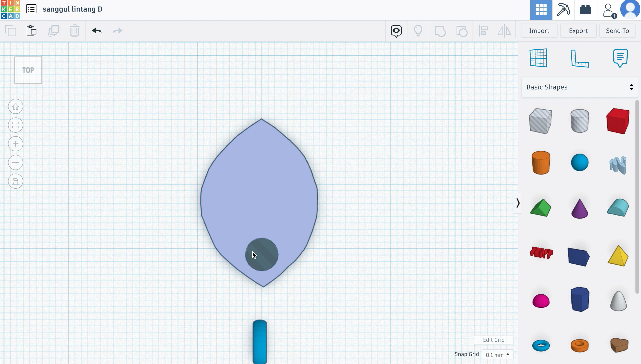The width and height of the screenshot is (641, 364).
Task: Undo the last action
Action: 97,31
